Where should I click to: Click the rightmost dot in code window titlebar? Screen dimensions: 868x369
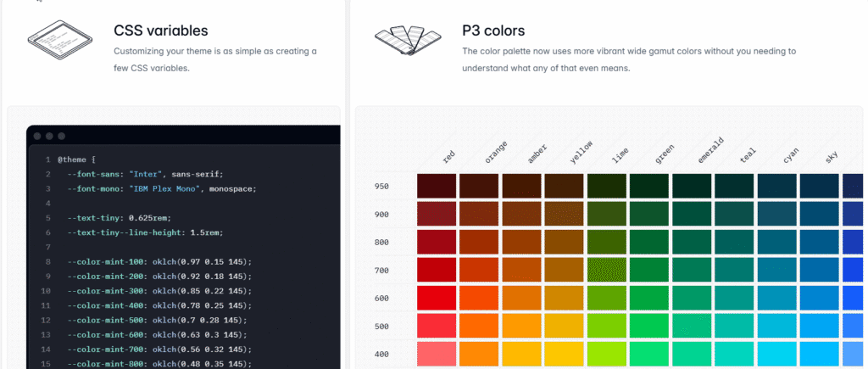[x=61, y=136]
